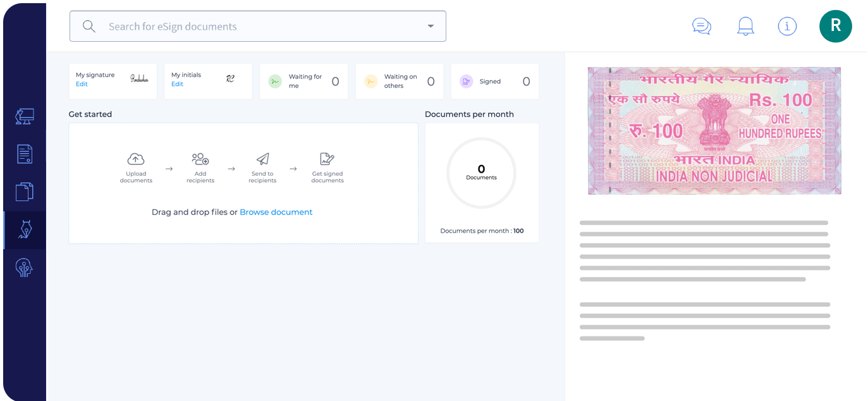Viewport: 868px width, 401px height.
Task: Click the Upload documents cloud icon
Action: coord(136,159)
